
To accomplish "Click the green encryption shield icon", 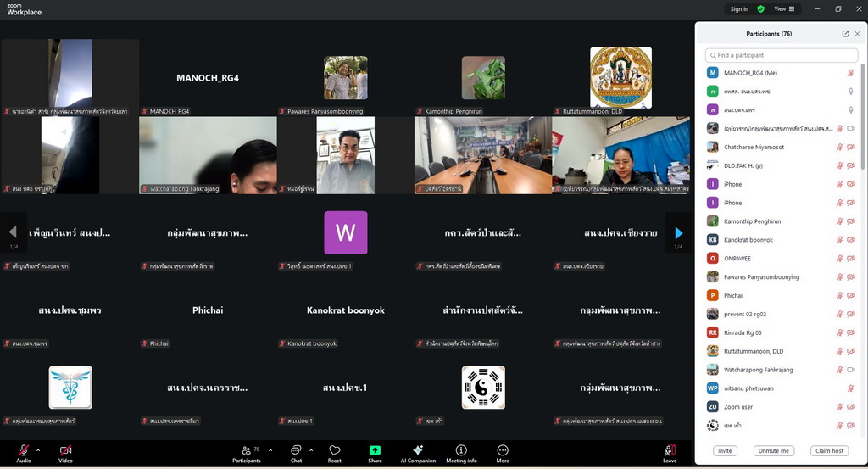I will [760, 9].
